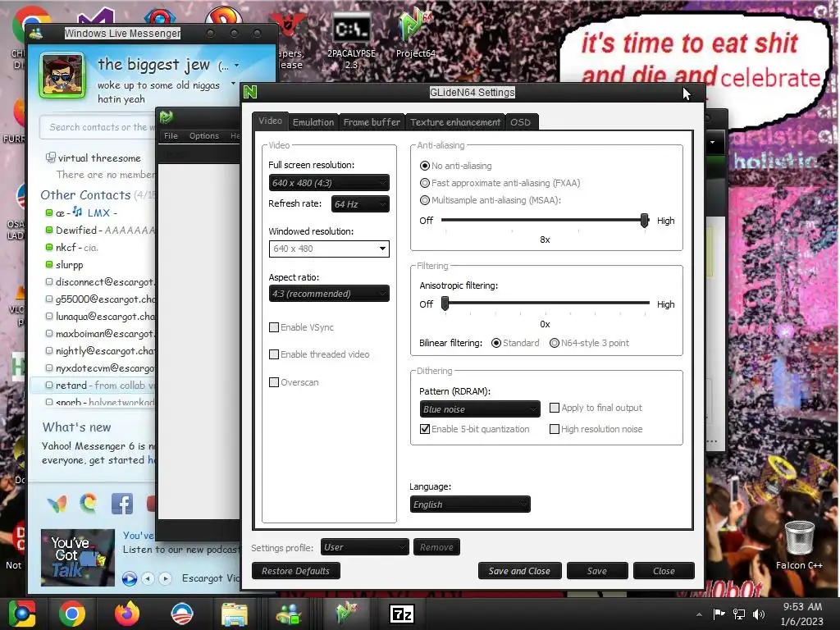Click the volume speaker tray icon

point(759,614)
